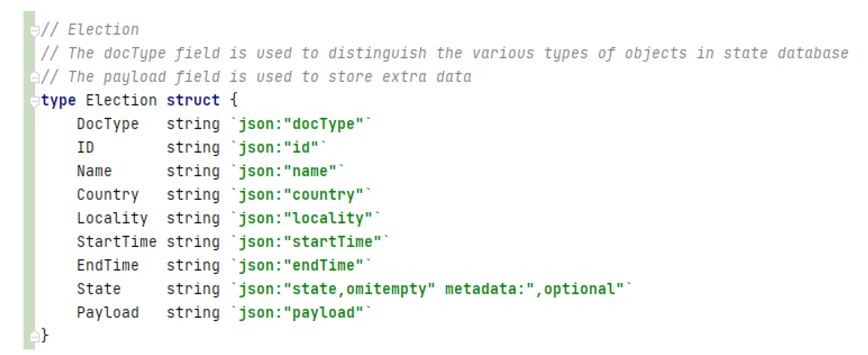This screenshot has height=355, width=868.
Task: Click the word 'distinguish' in the docType comment
Action: click(377, 53)
